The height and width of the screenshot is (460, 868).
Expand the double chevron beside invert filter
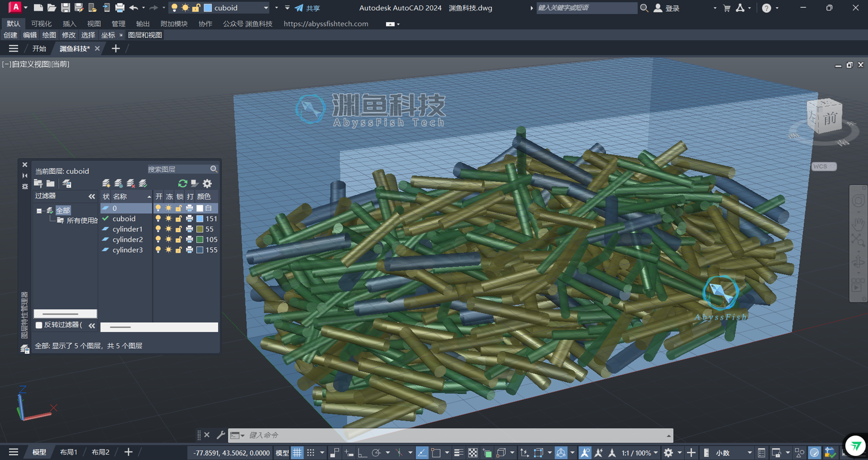point(92,325)
